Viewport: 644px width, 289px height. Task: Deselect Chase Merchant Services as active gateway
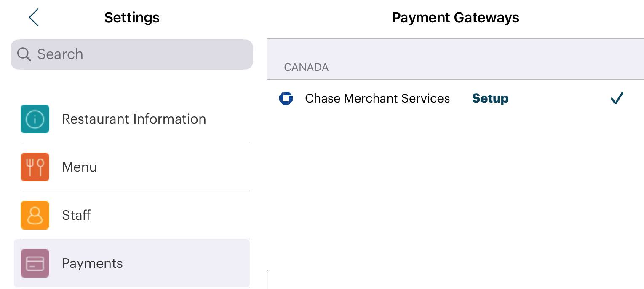[616, 98]
